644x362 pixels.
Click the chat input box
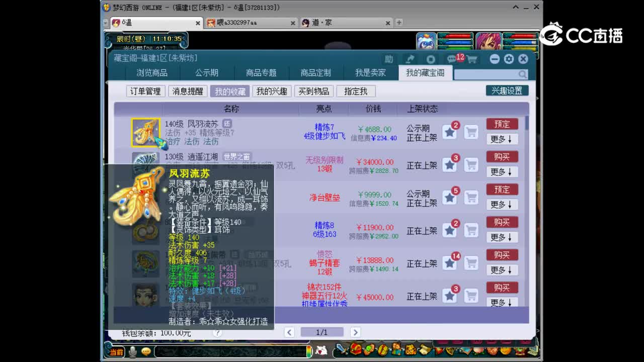pos(230,352)
